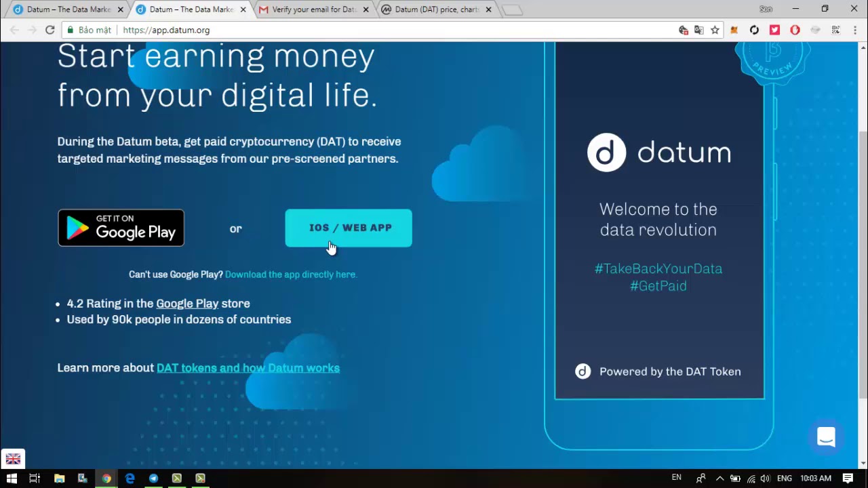Click the battery status tray icon
868x488 pixels.
tap(735, 479)
